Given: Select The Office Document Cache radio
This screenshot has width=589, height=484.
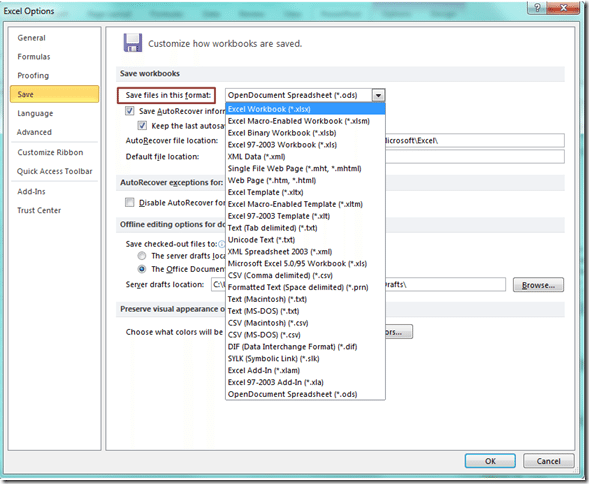Looking at the screenshot, I should pyautogui.click(x=142, y=269).
